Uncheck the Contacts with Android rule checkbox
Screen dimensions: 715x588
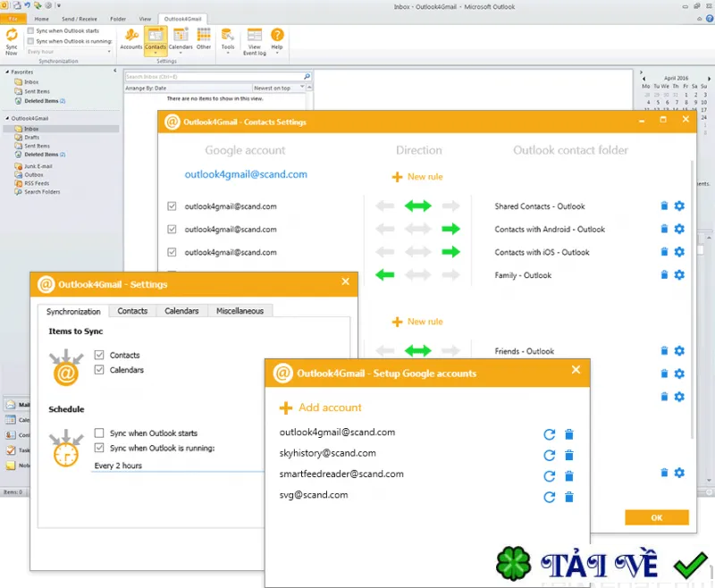click(172, 229)
